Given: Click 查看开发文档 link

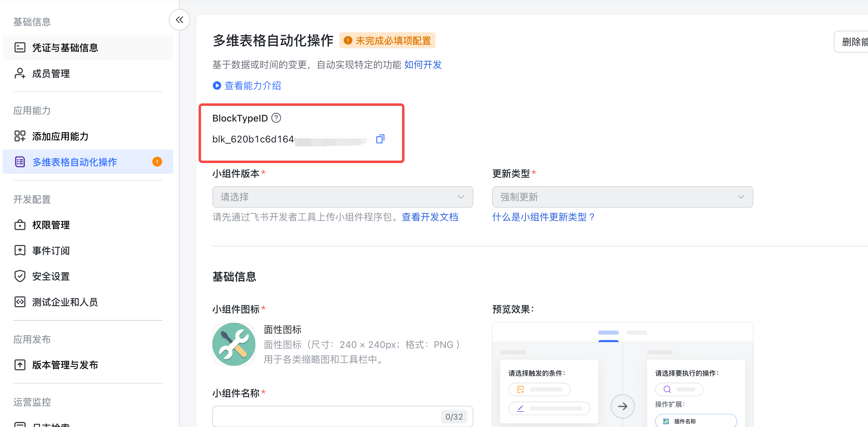Looking at the screenshot, I should (x=430, y=217).
